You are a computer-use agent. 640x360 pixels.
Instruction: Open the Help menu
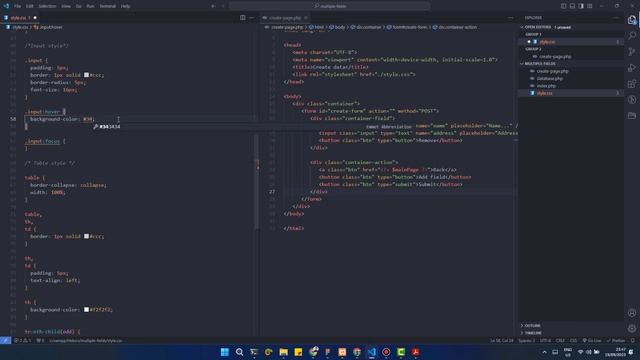[x=125, y=6]
